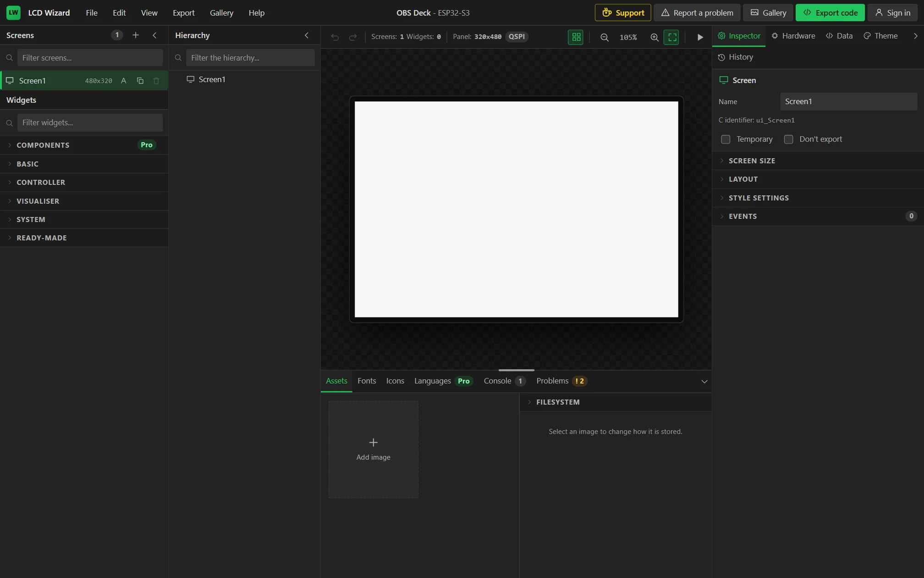
Task: Click the LW app logo
Action: click(x=13, y=12)
